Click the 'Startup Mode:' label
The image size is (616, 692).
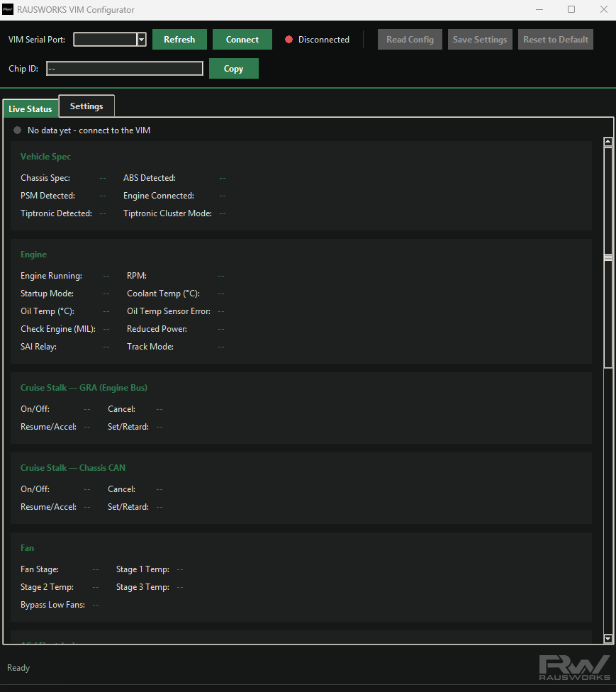point(47,294)
